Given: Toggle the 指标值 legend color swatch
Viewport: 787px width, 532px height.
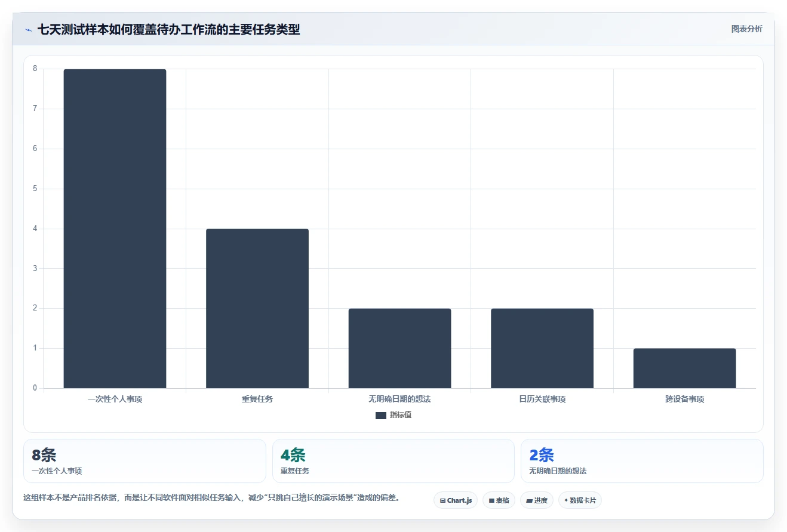Looking at the screenshot, I should tap(381, 416).
